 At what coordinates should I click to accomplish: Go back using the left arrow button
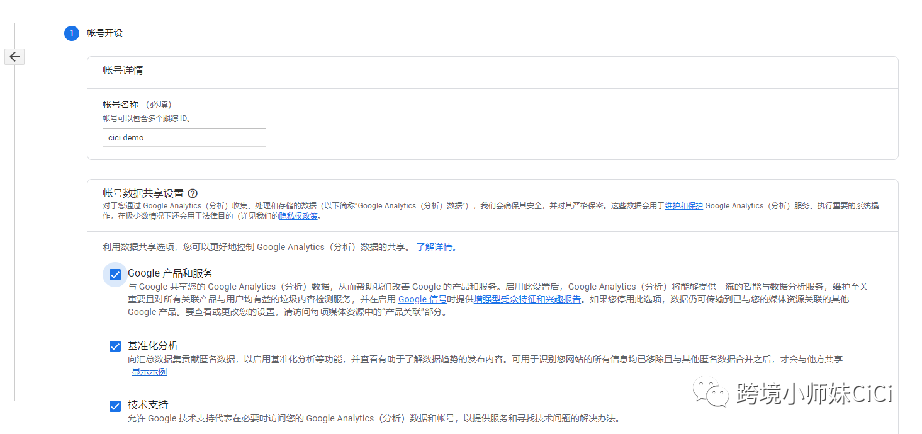coord(15,56)
